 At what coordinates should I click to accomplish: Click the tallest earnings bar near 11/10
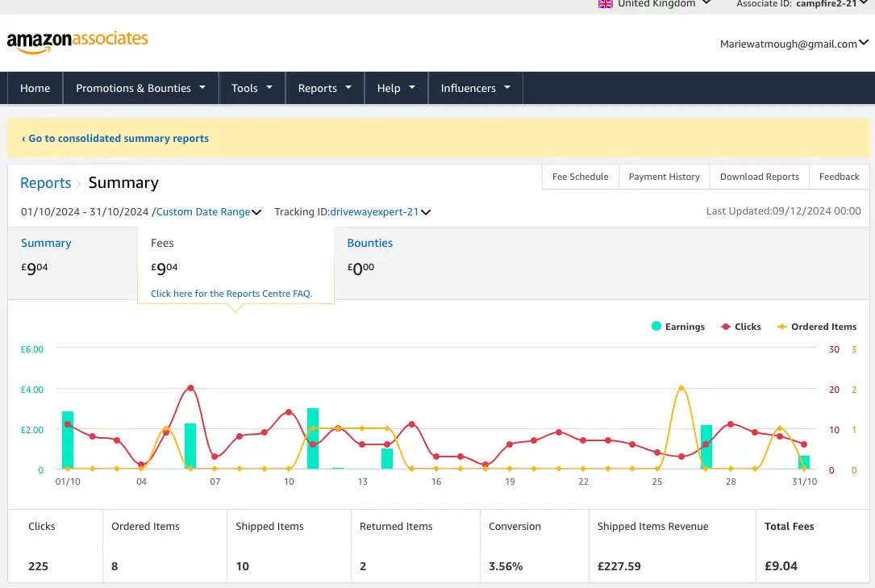tap(313, 439)
